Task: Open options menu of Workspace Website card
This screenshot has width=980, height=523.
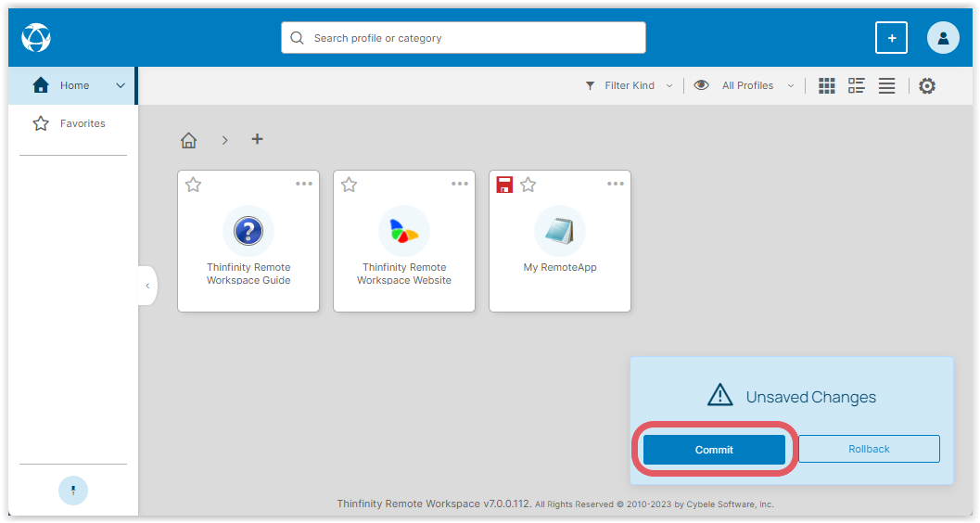Action: [x=459, y=184]
